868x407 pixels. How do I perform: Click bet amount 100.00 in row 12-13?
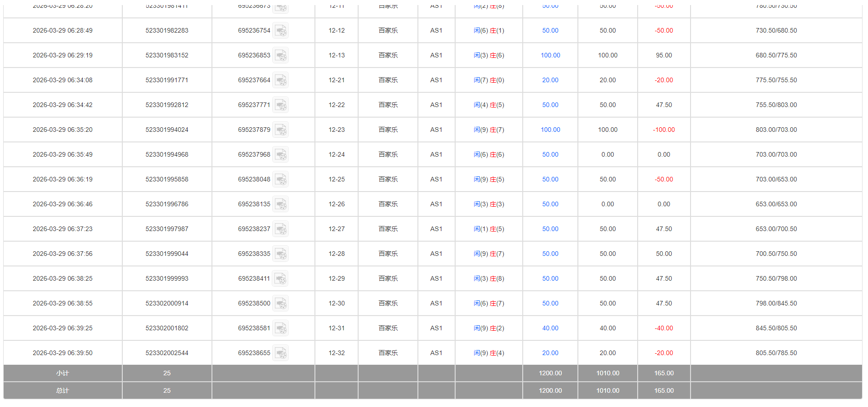tap(550, 55)
